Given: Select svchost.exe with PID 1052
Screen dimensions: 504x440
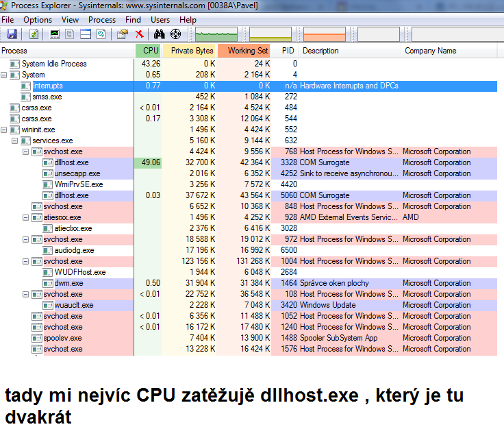Looking at the screenshot, I should pyautogui.click(x=249, y=316).
